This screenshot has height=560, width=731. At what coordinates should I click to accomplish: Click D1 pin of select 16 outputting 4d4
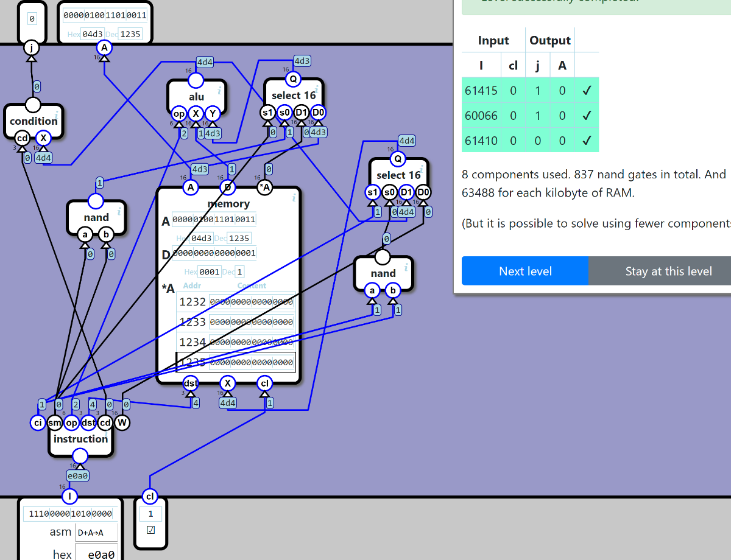click(x=406, y=192)
